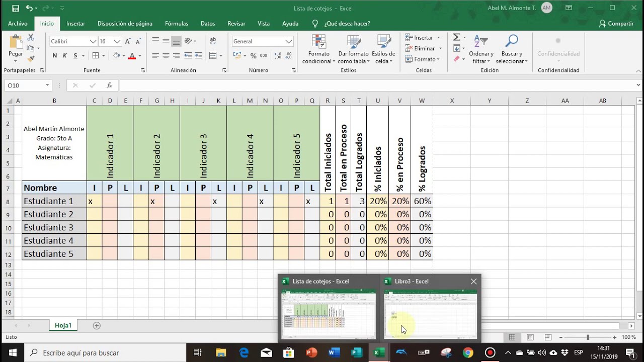
Task: Open the Archivo menu
Action: pyautogui.click(x=18, y=24)
